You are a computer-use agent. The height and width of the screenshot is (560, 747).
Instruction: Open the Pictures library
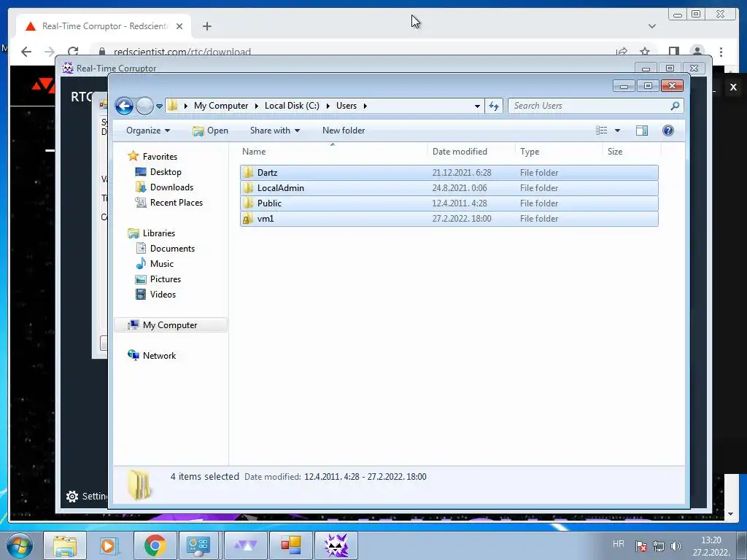pyautogui.click(x=158, y=279)
